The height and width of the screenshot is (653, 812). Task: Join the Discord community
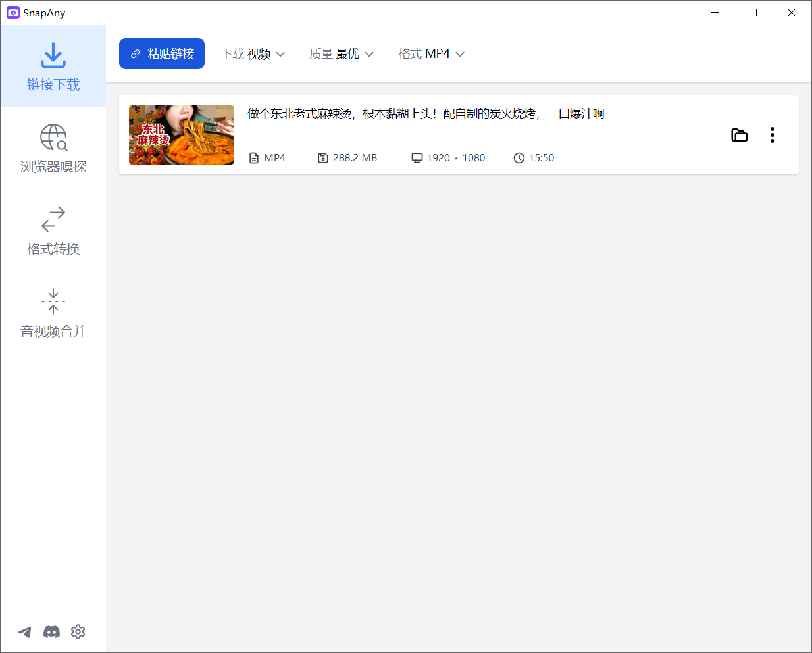click(x=51, y=631)
